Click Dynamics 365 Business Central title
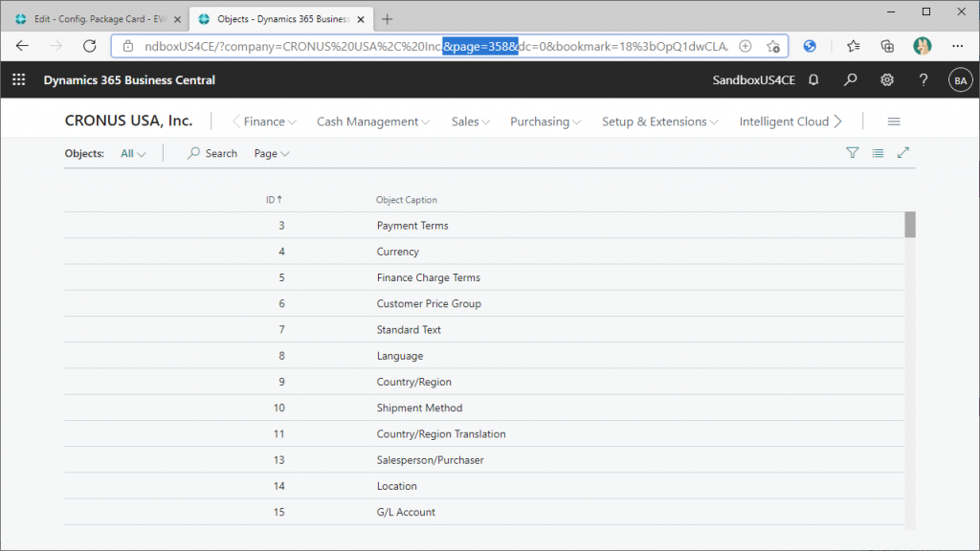 [129, 80]
